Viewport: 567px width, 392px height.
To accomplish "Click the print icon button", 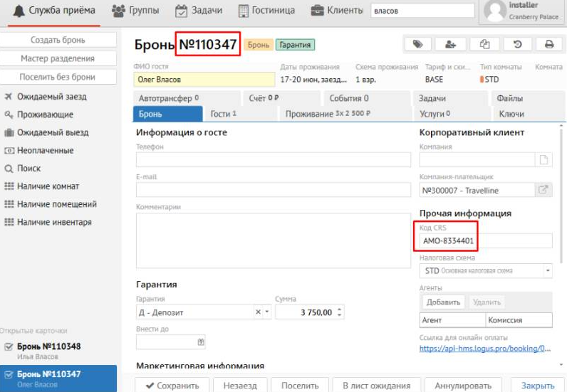I will pos(549,44).
